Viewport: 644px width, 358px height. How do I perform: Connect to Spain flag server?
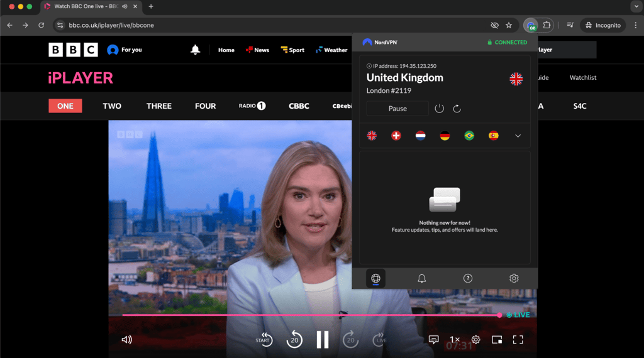click(x=494, y=135)
